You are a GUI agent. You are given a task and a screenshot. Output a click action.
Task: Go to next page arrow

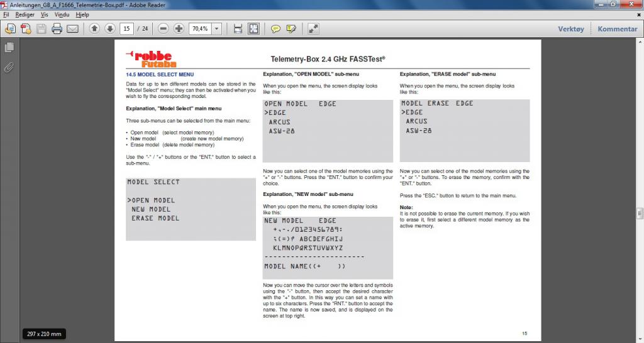click(109, 29)
